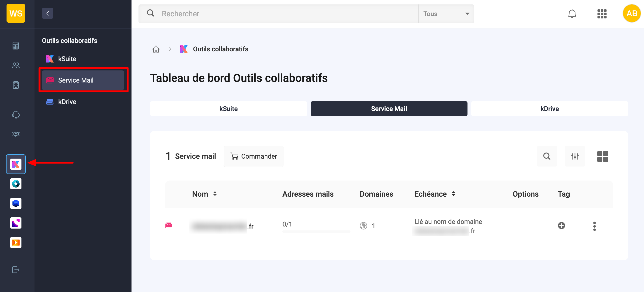Select the kSuite collaborative tools sidebar icon

(x=16, y=164)
